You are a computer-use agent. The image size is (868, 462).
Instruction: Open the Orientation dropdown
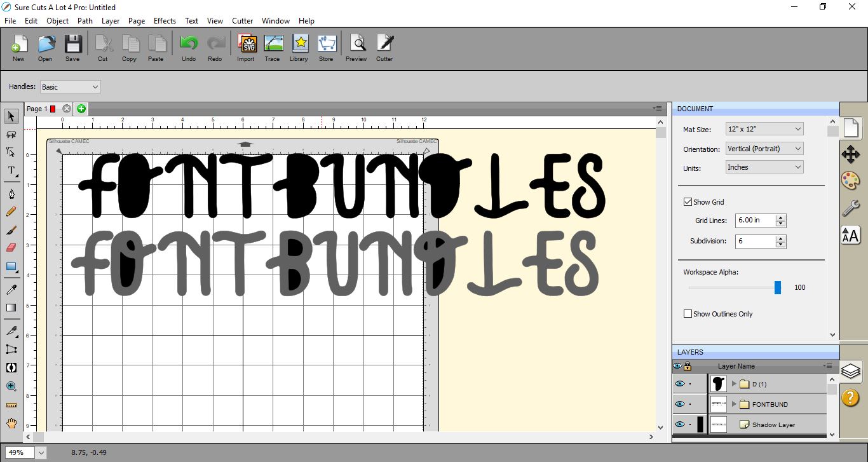pyautogui.click(x=764, y=149)
